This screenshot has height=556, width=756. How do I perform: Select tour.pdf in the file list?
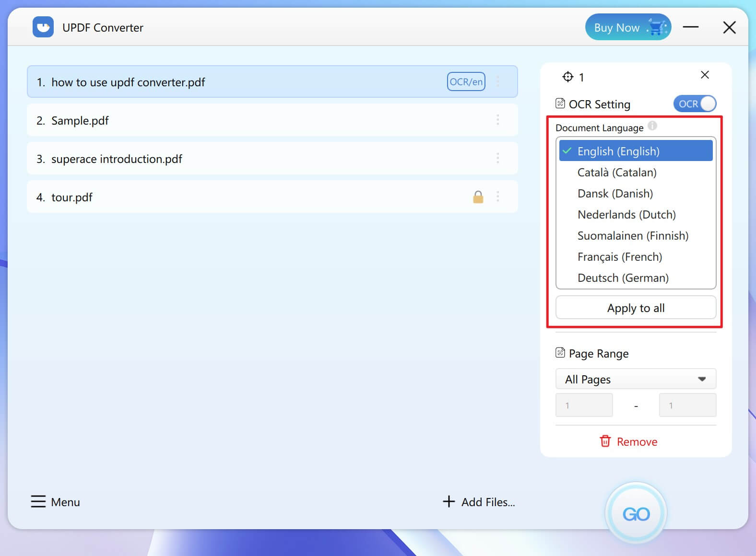coord(272,197)
